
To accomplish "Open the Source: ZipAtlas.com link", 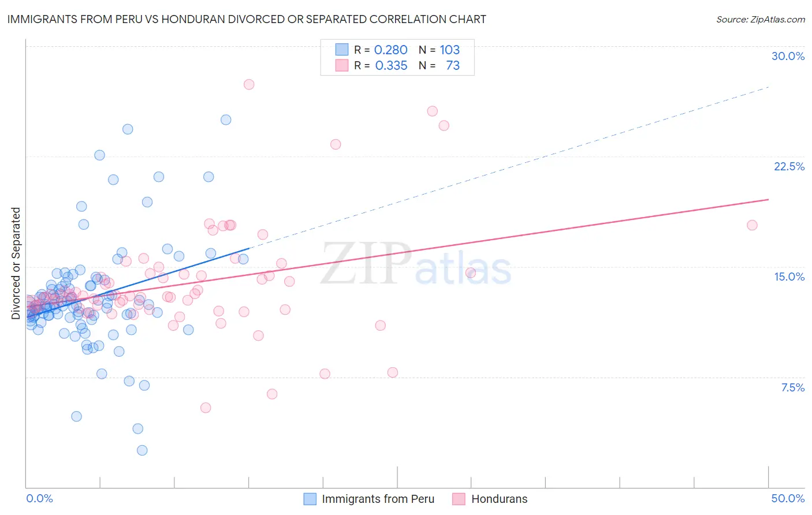I will pos(761,19).
